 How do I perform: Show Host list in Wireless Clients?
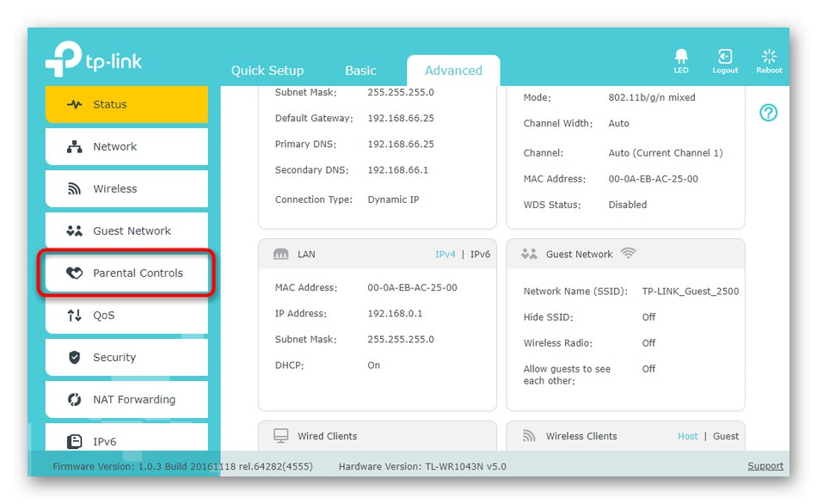(x=687, y=436)
